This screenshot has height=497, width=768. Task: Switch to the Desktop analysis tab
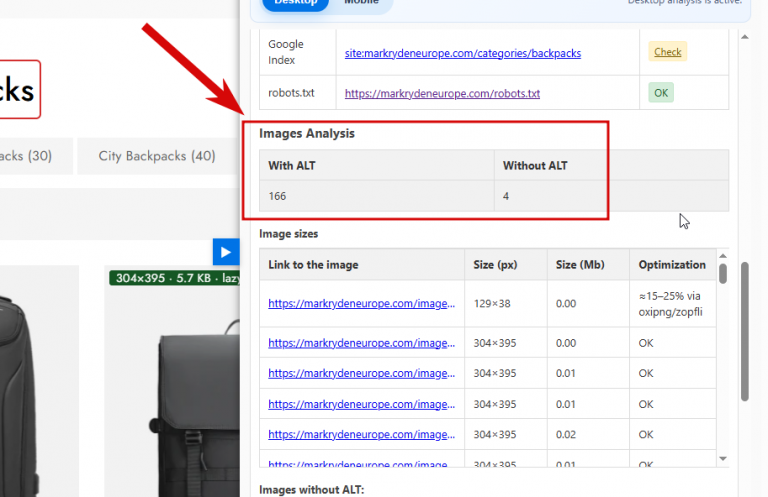(x=295, y=2)
